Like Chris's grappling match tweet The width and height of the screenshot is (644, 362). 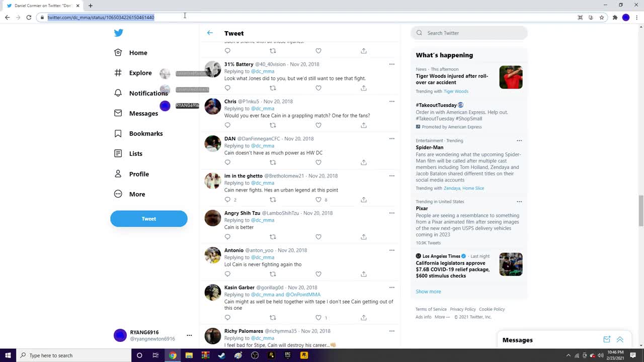point(318,125)
